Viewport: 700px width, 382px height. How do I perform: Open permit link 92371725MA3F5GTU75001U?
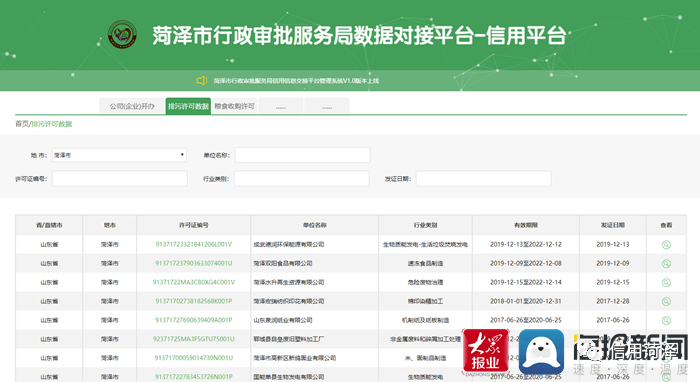point(194,339)
